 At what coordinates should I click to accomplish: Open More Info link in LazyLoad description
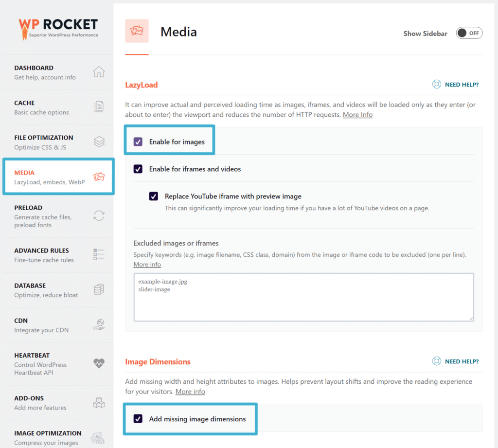click(357, 115)
